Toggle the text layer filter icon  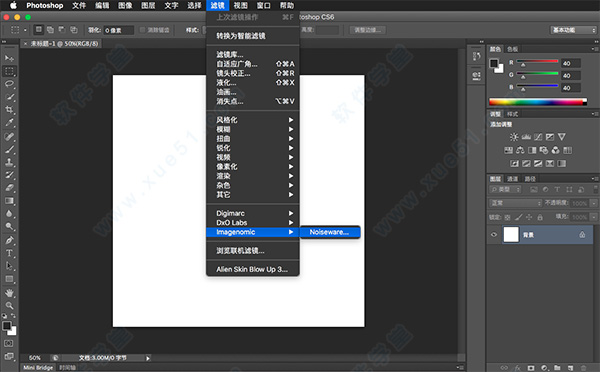coord(557,189)
